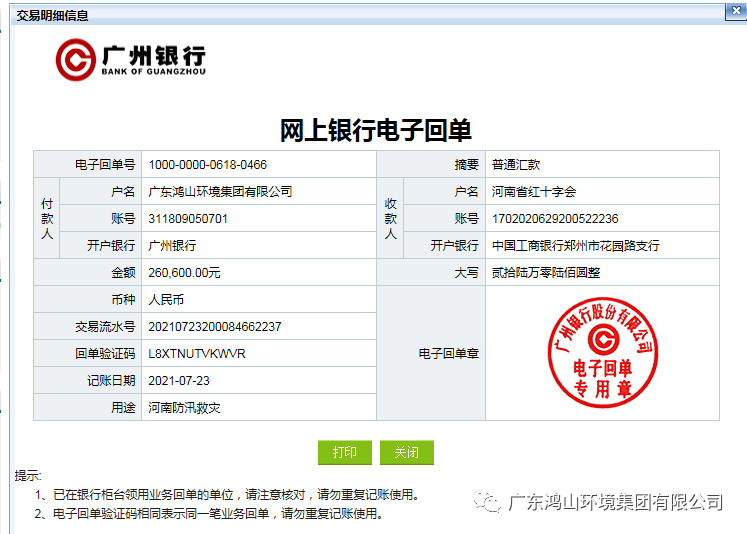This screenshot has width=747, height=534.
Task: Select payee bank 中国工商银行郑州市花园路支行
Action: (575, 246)
